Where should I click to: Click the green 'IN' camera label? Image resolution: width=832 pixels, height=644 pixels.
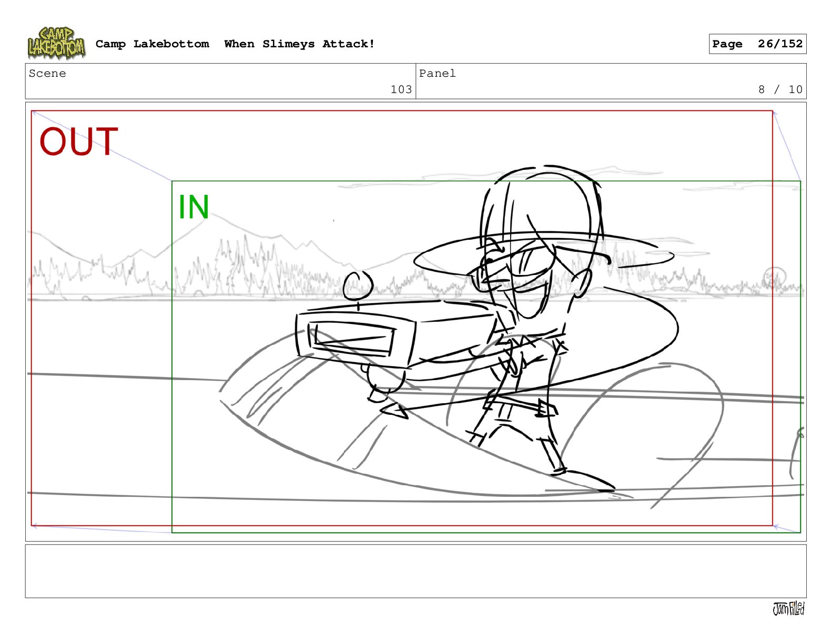(194, 207)
